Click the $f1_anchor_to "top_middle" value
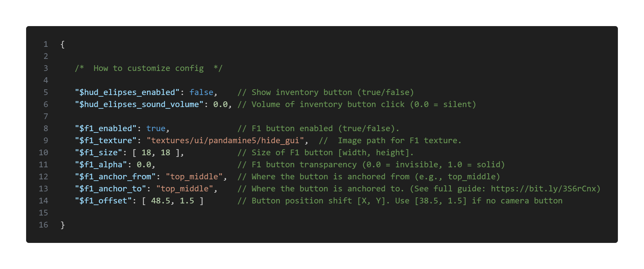644x269 pixels. click(x=185, y=189)
